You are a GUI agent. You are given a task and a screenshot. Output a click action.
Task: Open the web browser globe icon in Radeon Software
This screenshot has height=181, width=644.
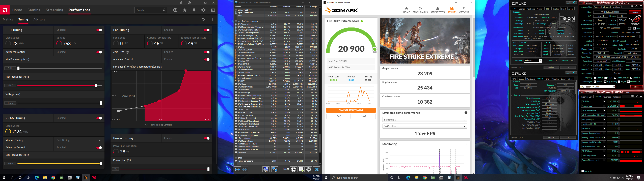[175, 10]
